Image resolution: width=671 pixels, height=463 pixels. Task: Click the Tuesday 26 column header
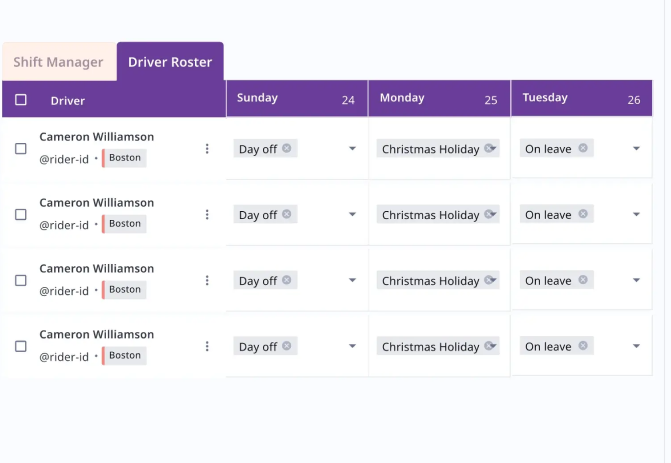click(x=581, y=99)
